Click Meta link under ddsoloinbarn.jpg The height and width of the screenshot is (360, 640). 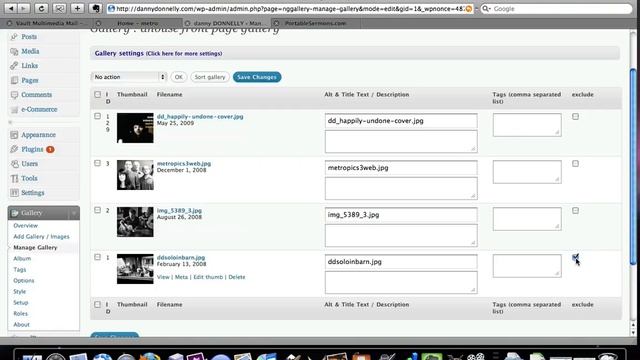coord(181,277)
